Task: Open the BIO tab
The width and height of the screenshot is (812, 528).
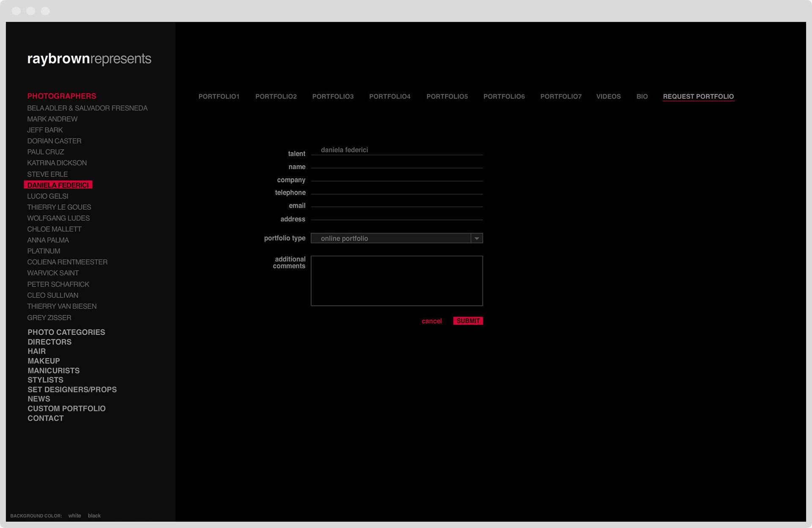Action: tap(642, 96)
